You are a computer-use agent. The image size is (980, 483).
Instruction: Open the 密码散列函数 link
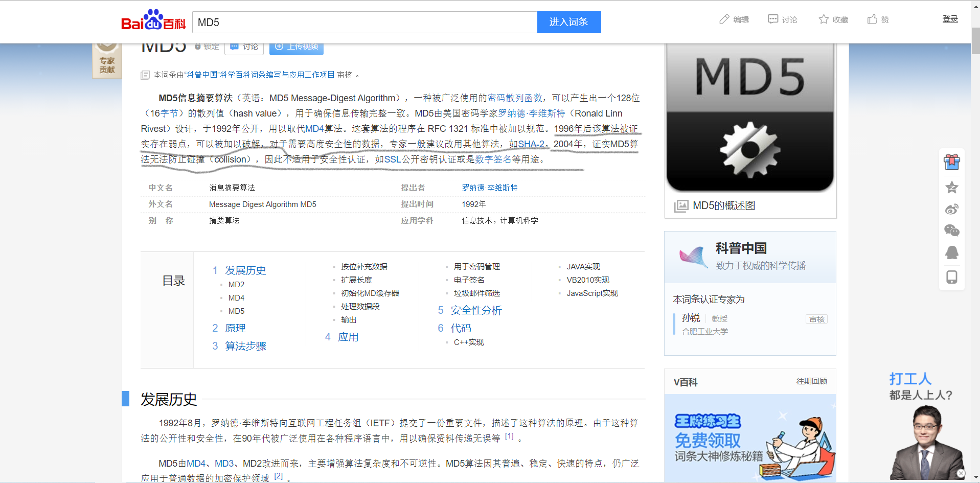click(x=515, y=98)
